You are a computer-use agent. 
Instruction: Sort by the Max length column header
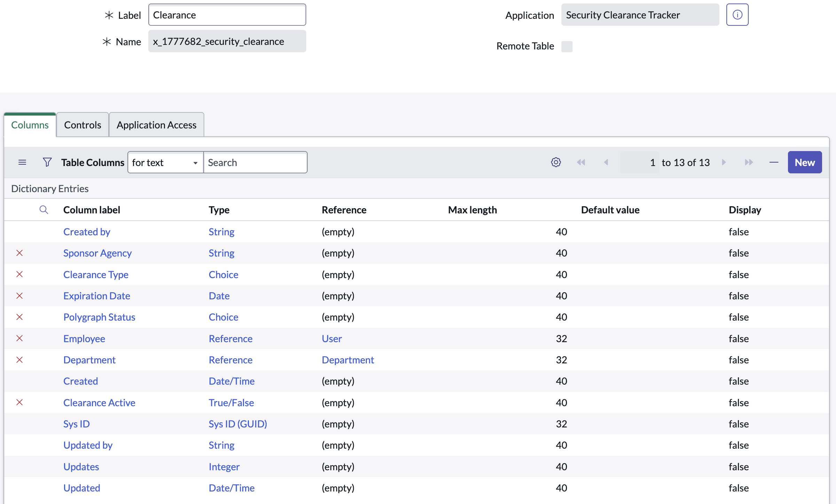(x=472, y=210)
